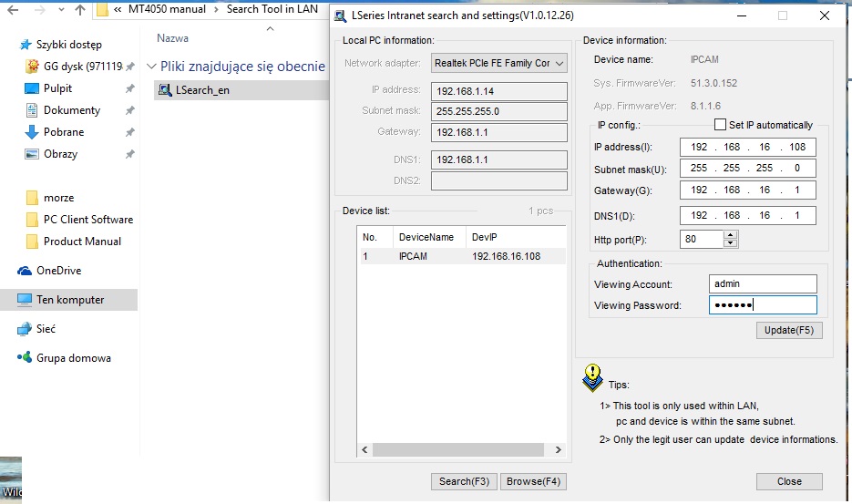This screenshot has width=852, height=504.
Task: Select the Ten komputer icon
Action: point(25,300)
